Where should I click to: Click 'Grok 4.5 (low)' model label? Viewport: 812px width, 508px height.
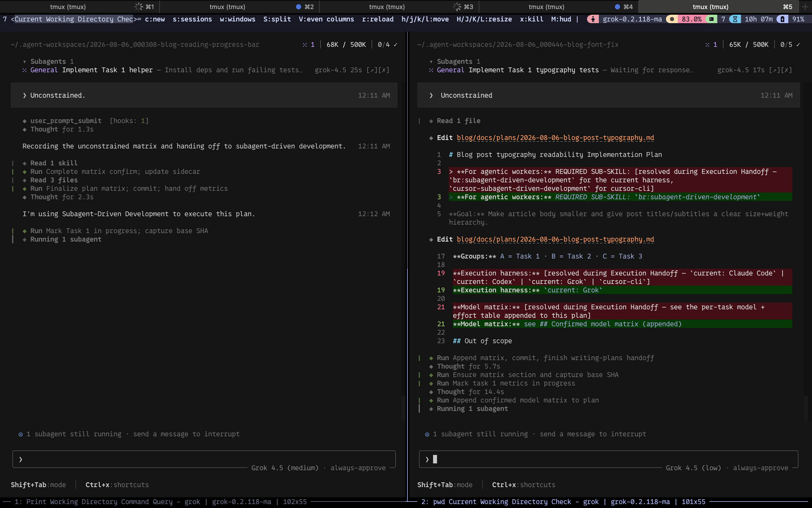tap(693, 468)
